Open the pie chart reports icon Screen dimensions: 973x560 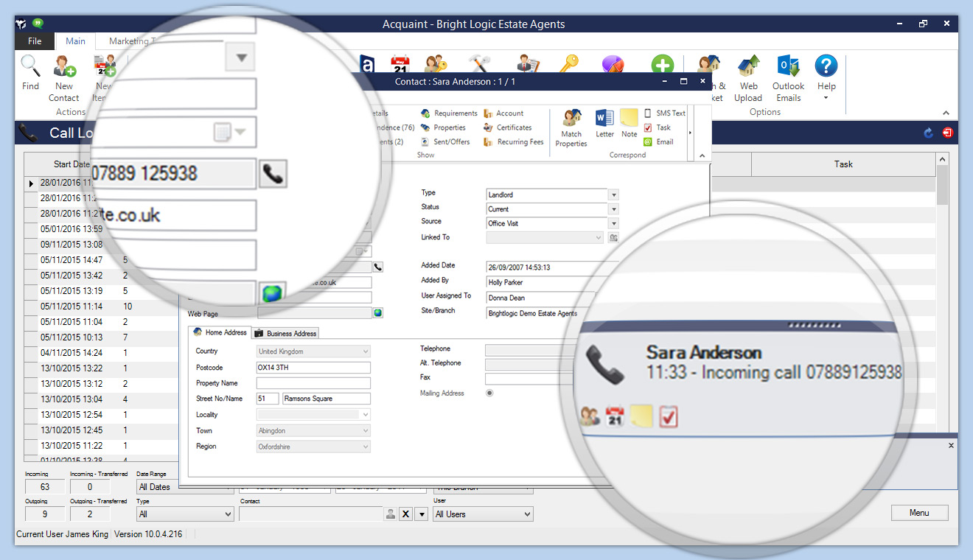tap(613, 65)
